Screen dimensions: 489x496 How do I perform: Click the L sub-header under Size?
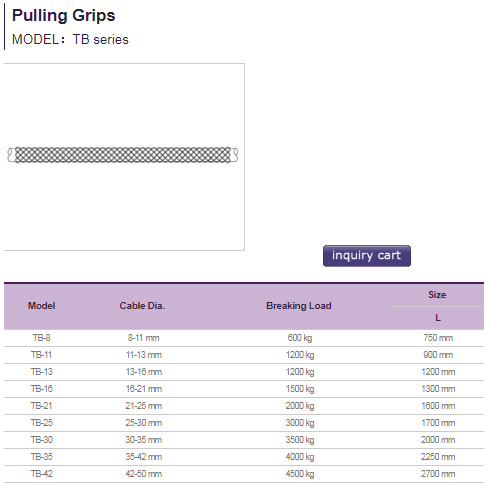point(438,318)
